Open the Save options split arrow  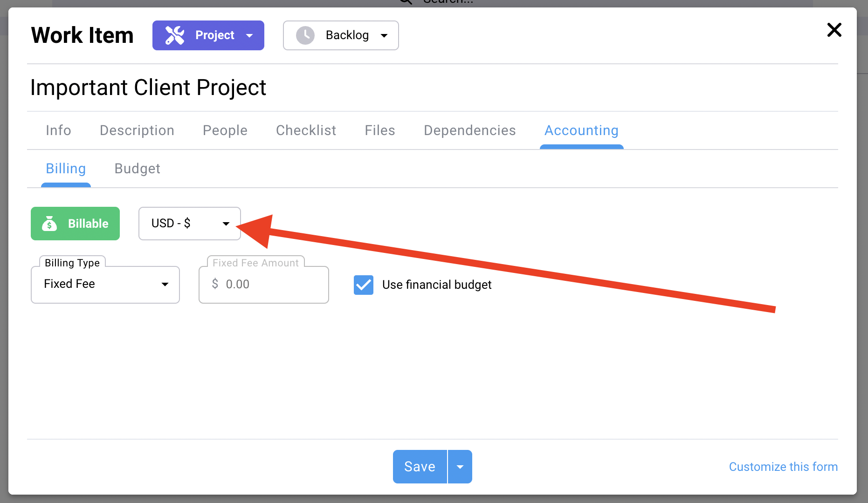pos(460,467)
